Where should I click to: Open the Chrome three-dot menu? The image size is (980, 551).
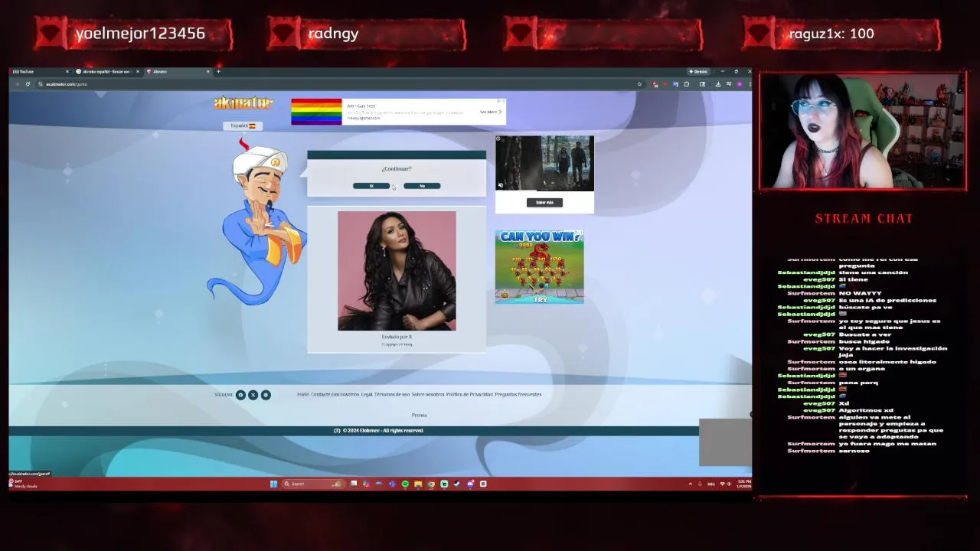point(750,84)
